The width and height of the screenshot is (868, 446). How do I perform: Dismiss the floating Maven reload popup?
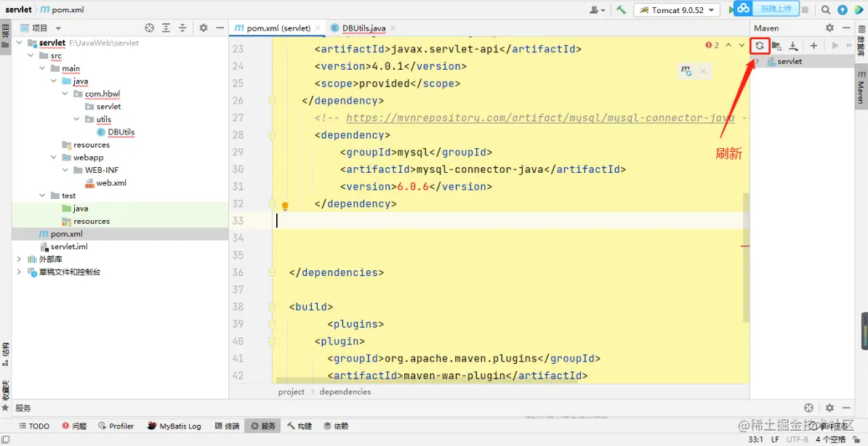(702, 71)
